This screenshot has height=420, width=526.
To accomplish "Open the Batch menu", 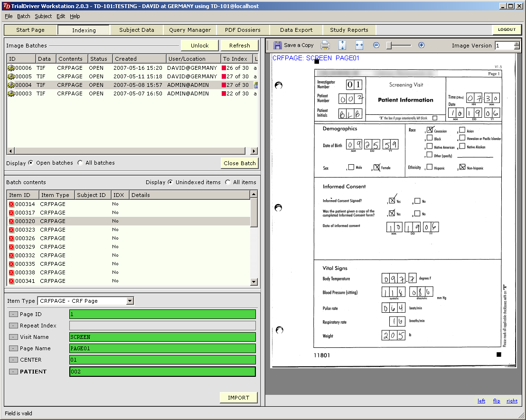I will click(23, 16).
